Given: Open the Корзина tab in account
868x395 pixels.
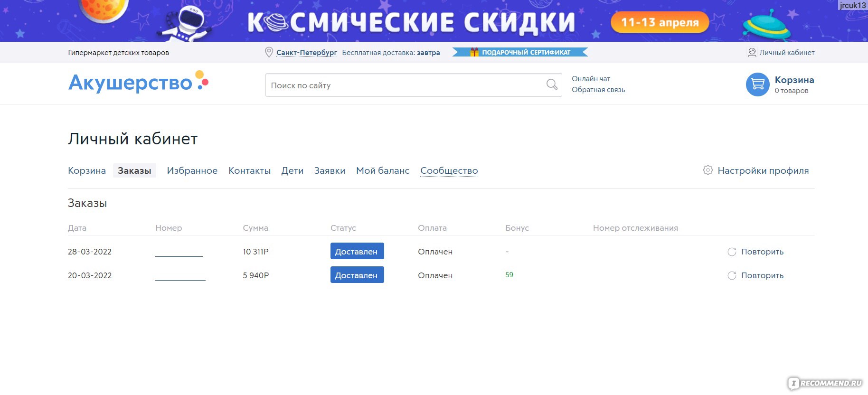Looking at the screenshot, I should tap(87, 170).
